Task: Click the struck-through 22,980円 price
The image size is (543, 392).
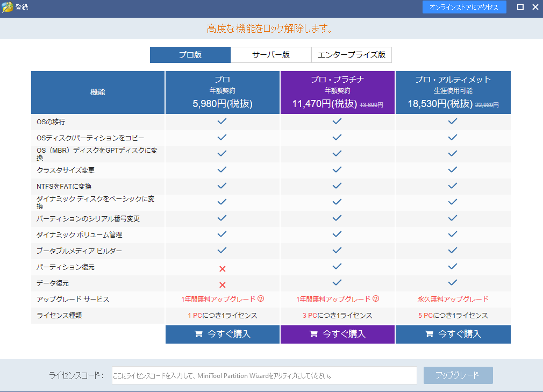Action: [x=487, y=104]
